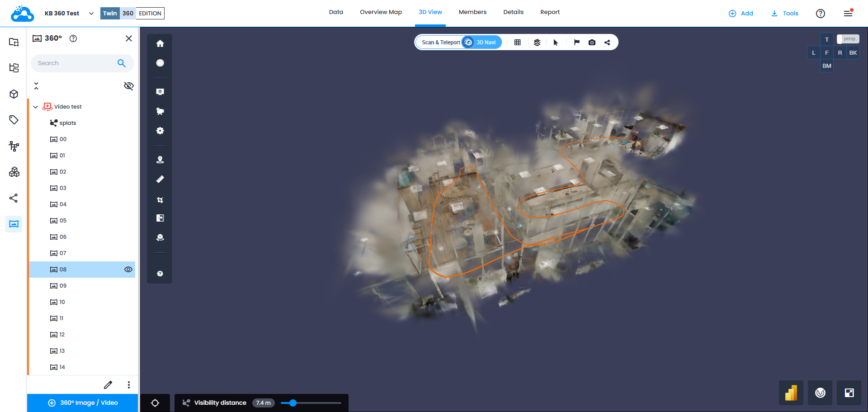Open the single cube icon in the left sidebar
868x412 pixels.
point(14,94)
